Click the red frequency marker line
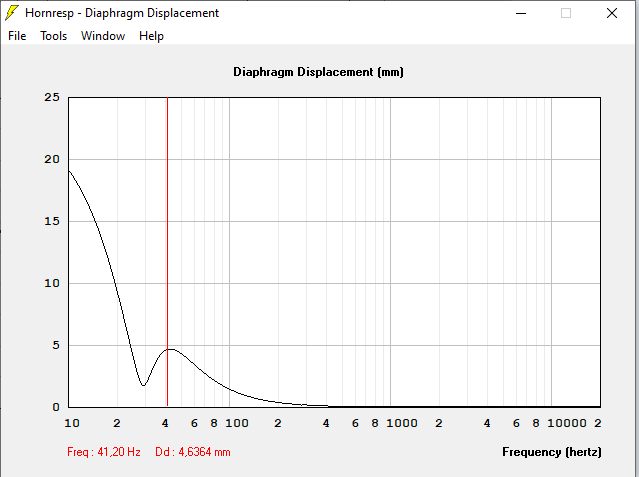This screenshot has width=639, height=477. (167, 252)
